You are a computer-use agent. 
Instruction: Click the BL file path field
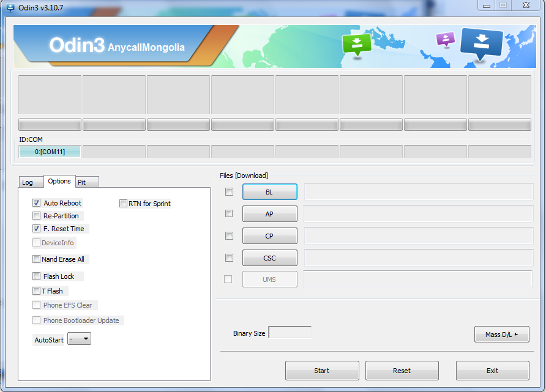pyautogui.click(x=419, y=191)
